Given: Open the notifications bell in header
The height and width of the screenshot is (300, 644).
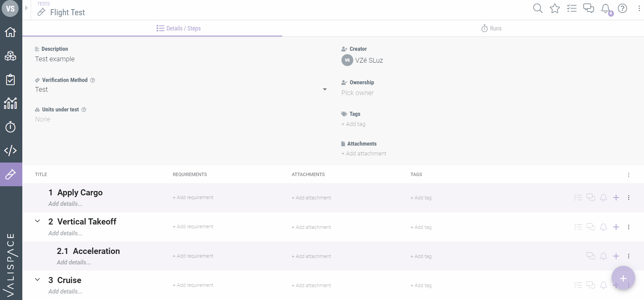Looking at the screenshot, I should [x=605, y=8].
